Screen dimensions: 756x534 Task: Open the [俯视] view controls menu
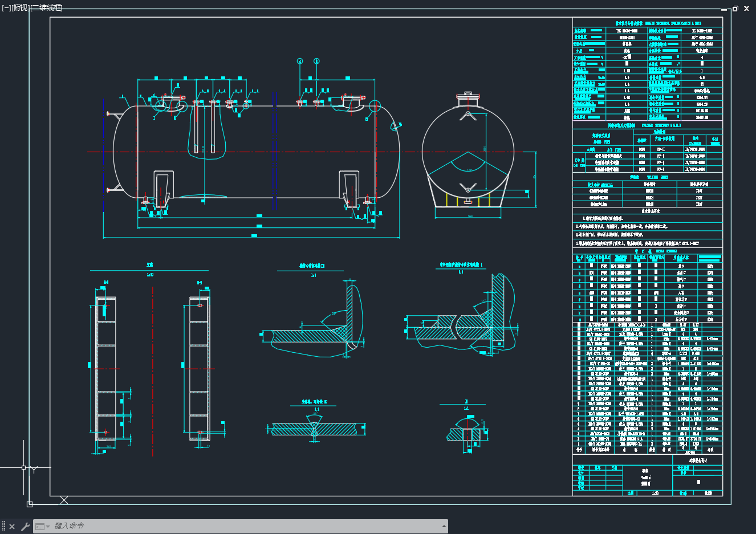pos(21,7)
